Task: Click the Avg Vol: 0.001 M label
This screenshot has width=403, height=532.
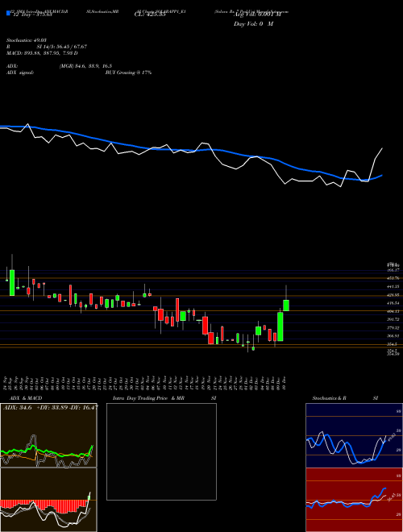Action: (x=256, y=15)
